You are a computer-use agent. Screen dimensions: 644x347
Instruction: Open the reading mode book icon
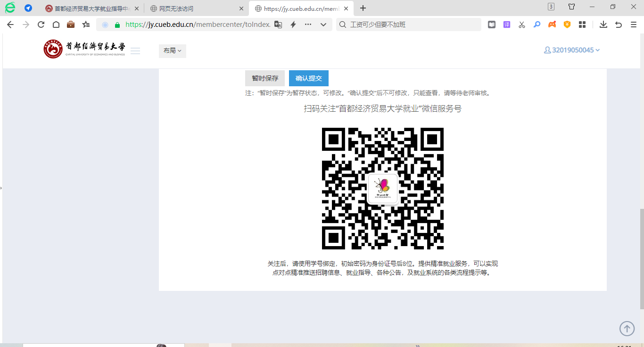pos(492,25)
